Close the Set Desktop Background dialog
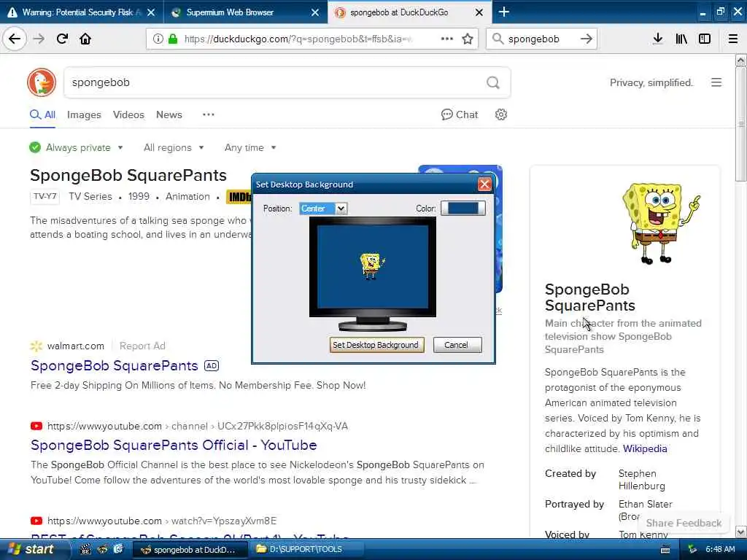Image resolution: width=747 pixels, height=560 pixels. point(484,184)
